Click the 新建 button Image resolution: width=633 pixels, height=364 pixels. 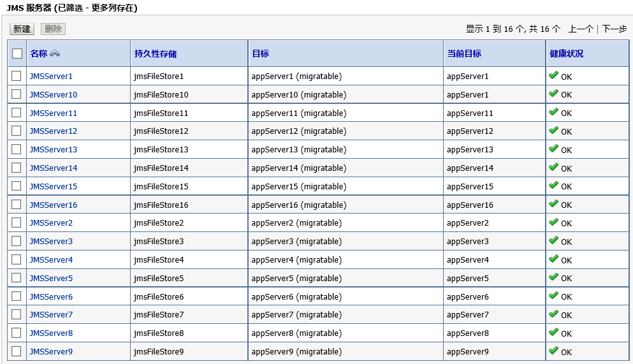click(x=22, y=29)
